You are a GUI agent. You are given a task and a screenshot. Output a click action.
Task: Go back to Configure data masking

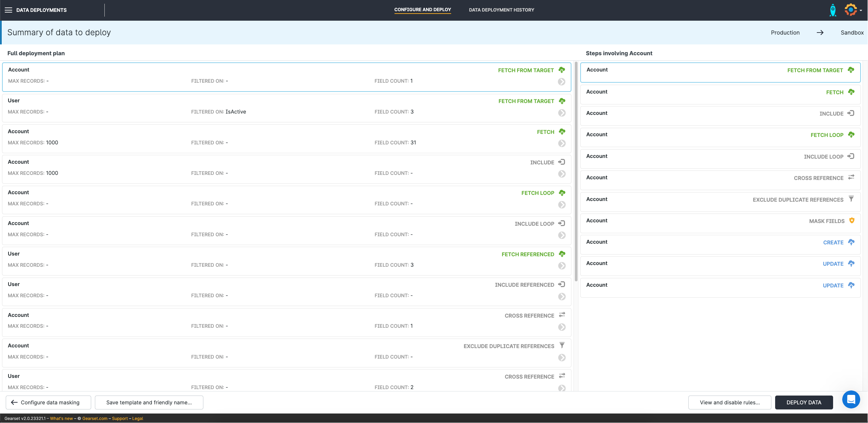click(x=48, y=402)
